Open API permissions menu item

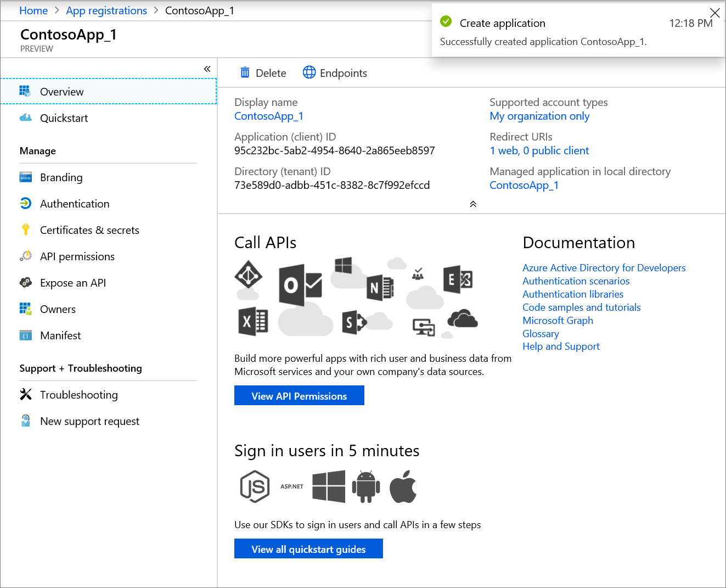tap(109, 256)
